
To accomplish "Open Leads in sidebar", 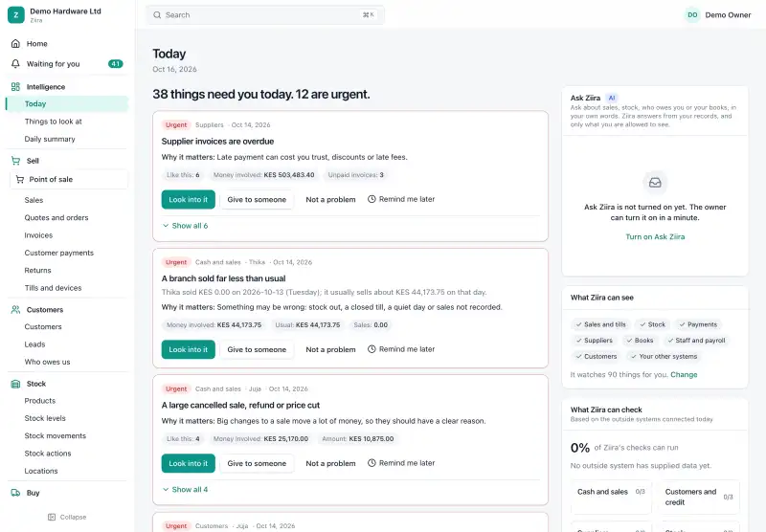I will pos(34,344).
